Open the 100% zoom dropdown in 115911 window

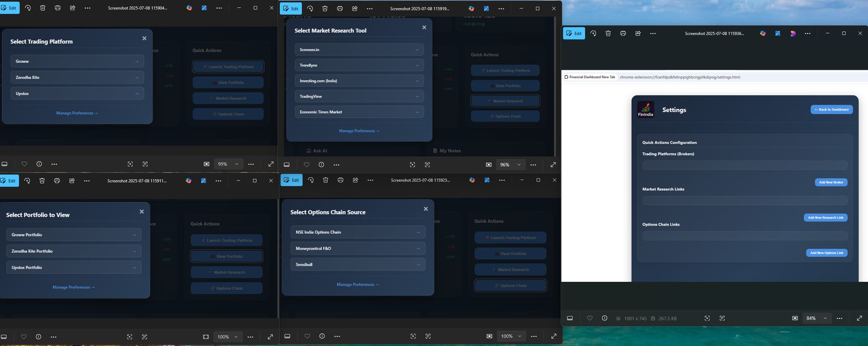[x=228, y=337]
